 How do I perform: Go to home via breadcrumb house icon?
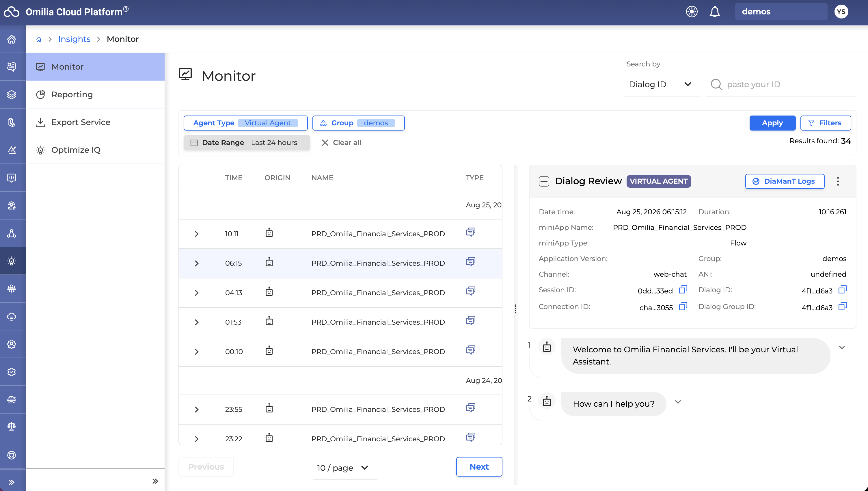click(39, 40)
